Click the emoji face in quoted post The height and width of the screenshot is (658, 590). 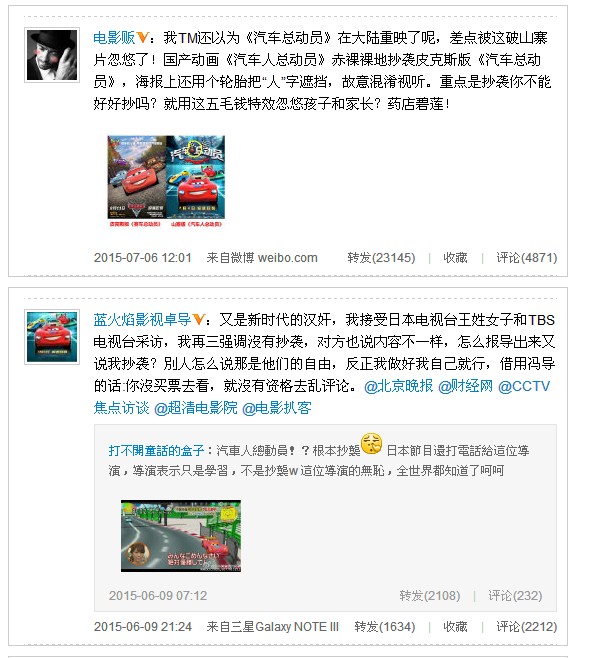click(x=371, y=444)
